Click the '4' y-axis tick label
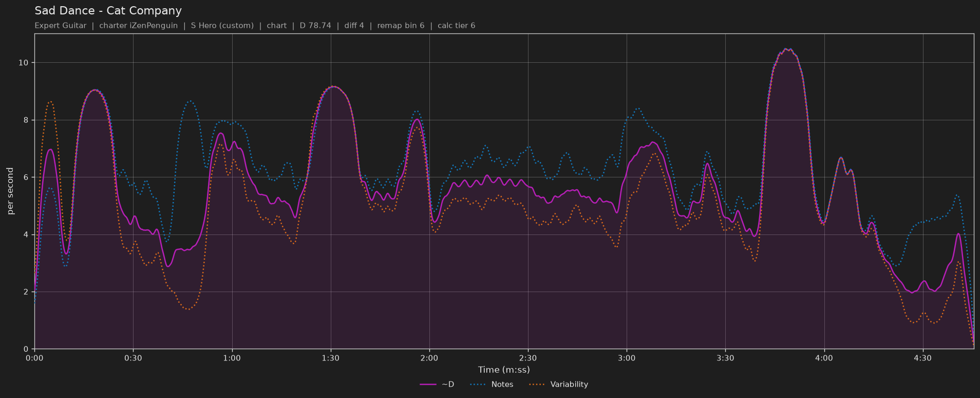This screenshot has width=980, height=398. [26, 235]
